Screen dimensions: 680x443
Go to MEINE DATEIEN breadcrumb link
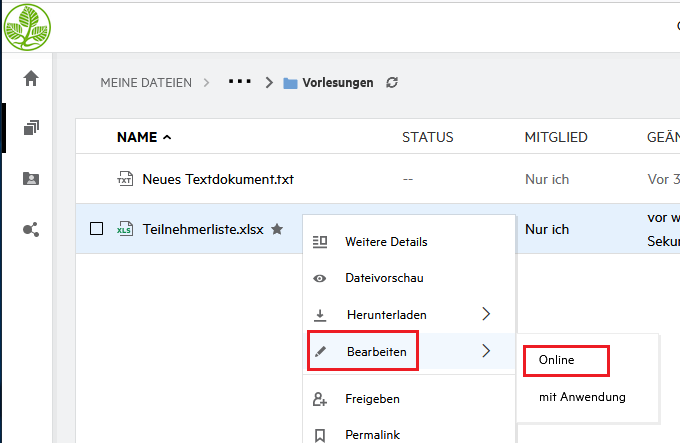pos(146,83)
